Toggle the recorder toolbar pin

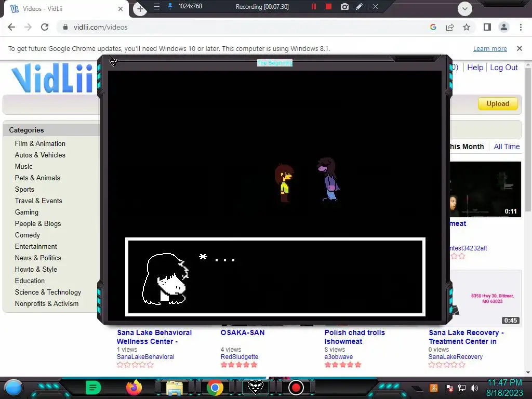coord(170,6)
